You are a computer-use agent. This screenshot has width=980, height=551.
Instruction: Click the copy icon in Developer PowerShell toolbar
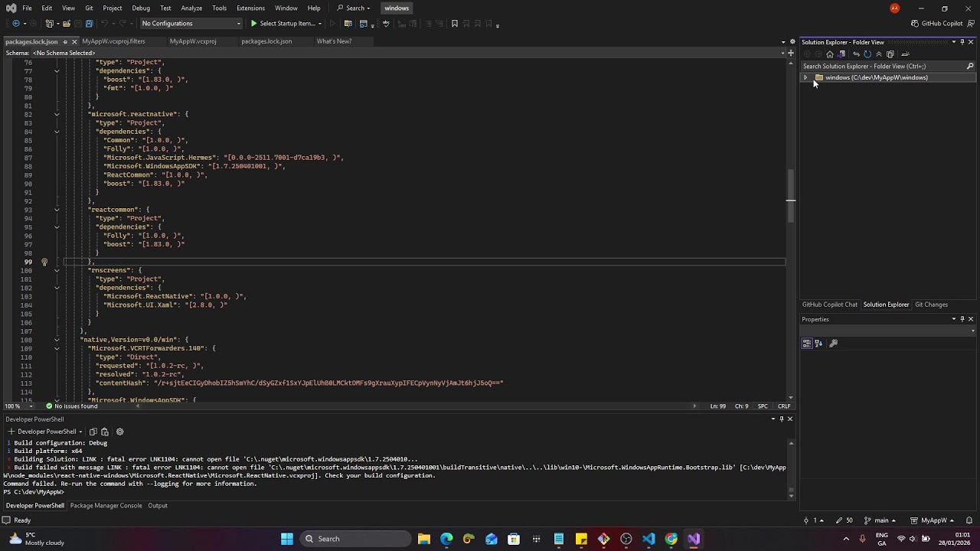coord(93,432)
